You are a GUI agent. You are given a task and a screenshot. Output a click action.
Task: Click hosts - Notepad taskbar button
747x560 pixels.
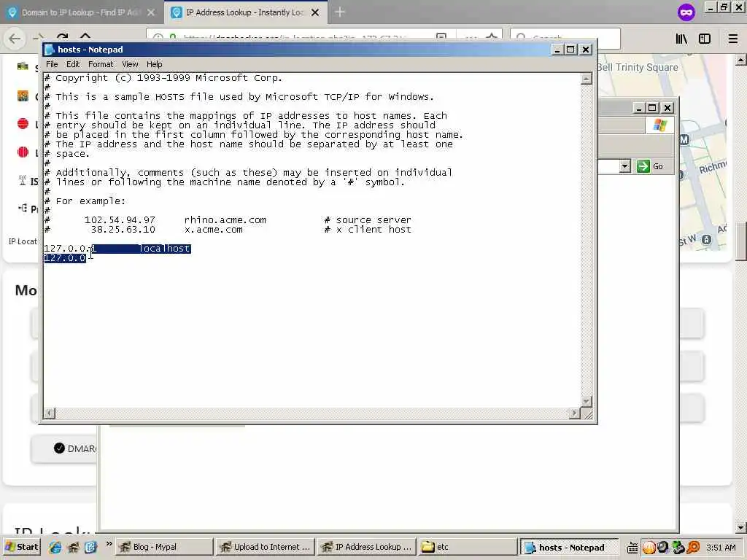(x=569, y=548)
